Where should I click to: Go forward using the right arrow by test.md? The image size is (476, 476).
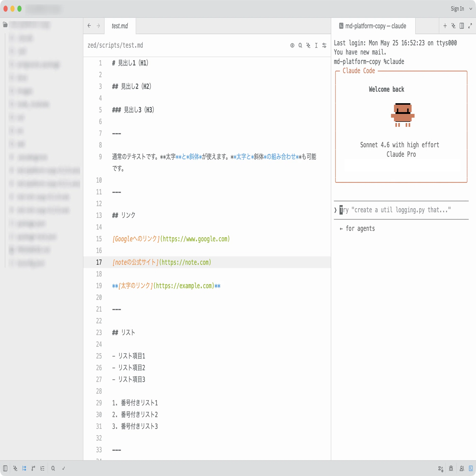[x=98, y=26]
